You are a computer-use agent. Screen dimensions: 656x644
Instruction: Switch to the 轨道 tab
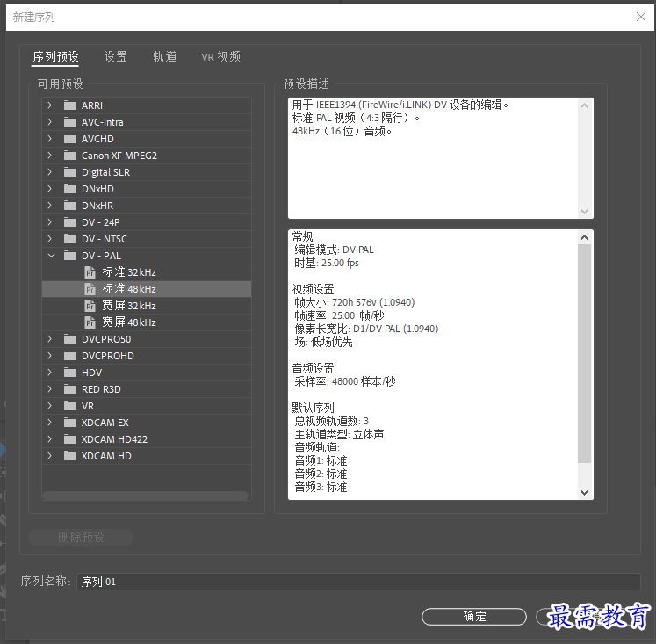pyautogui.click(x=164, y=56)
